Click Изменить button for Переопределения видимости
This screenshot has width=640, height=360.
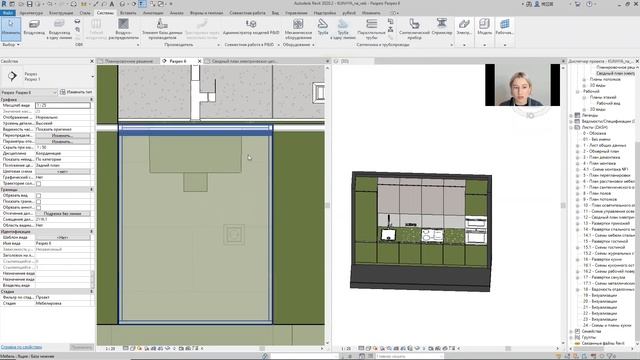click(x=62, y=135)
